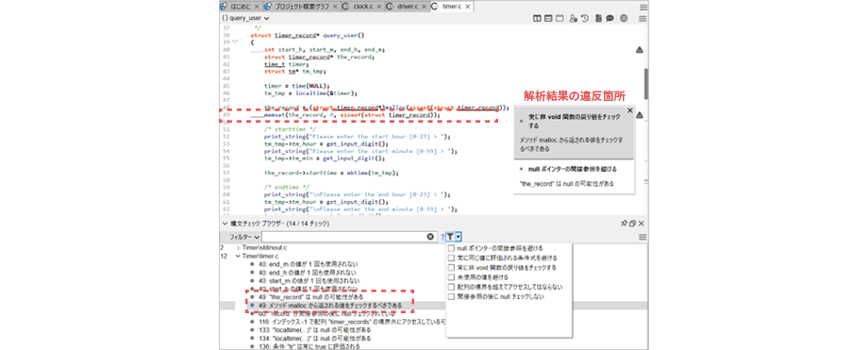Float the syntax check browser panel
Screen dimensions: 868x350
click(x=632, y=224)
